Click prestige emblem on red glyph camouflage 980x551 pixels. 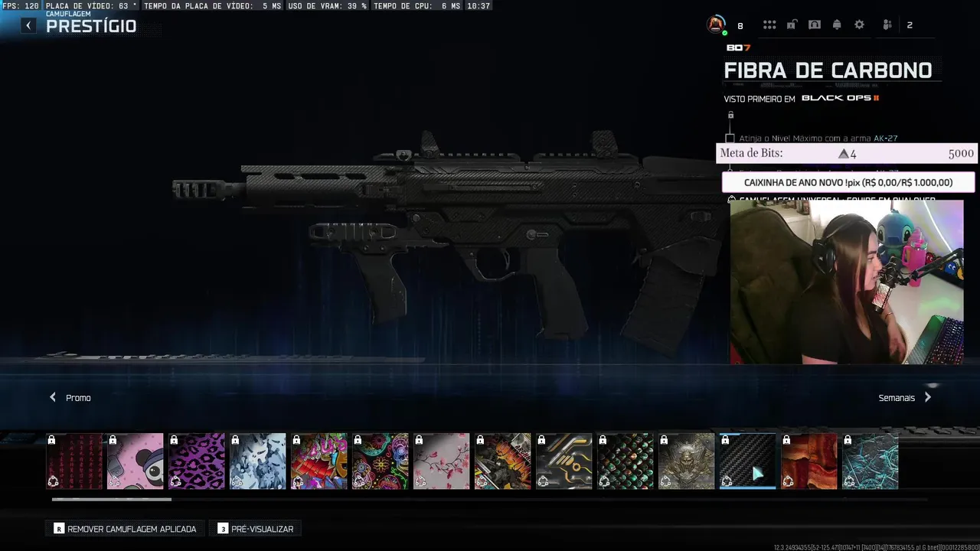coord(53,481)
